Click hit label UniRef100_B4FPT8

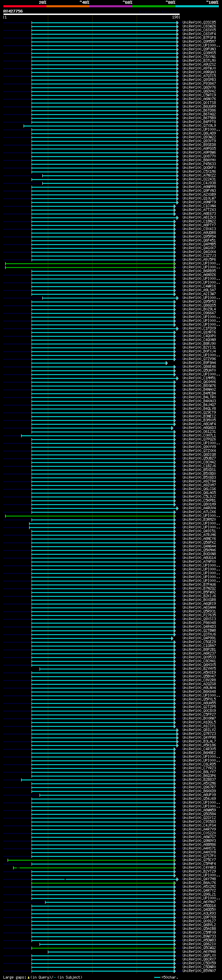tap(199, 122)
